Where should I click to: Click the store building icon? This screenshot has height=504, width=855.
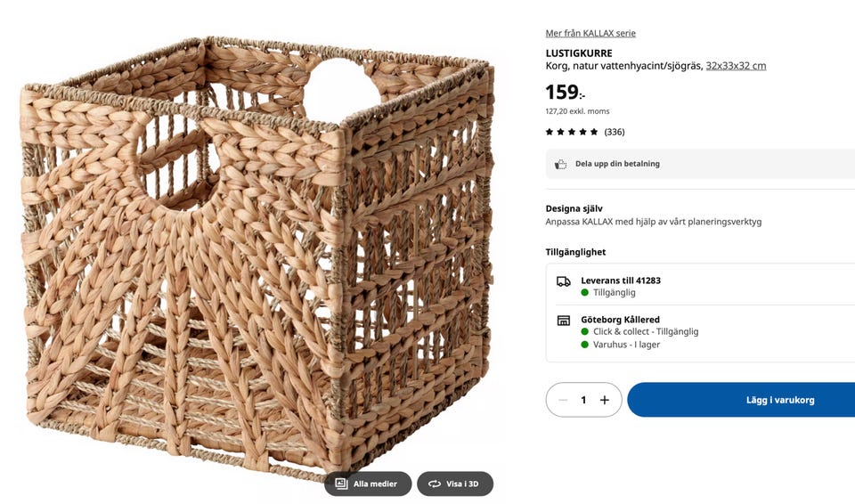pyautogui.click(x=564, y=321)
